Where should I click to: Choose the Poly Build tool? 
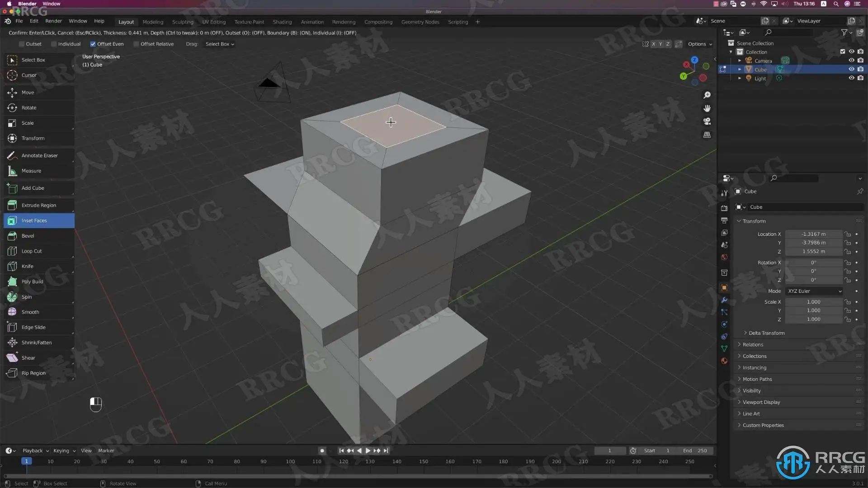(x=39, y=282)
